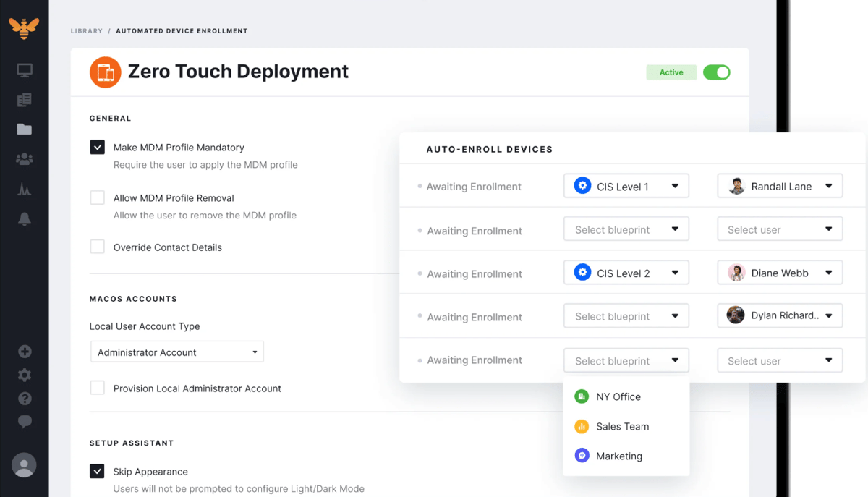Open the Library folder icon in sidebar
This screenshot has width=868, height=497.
[25, 129]
